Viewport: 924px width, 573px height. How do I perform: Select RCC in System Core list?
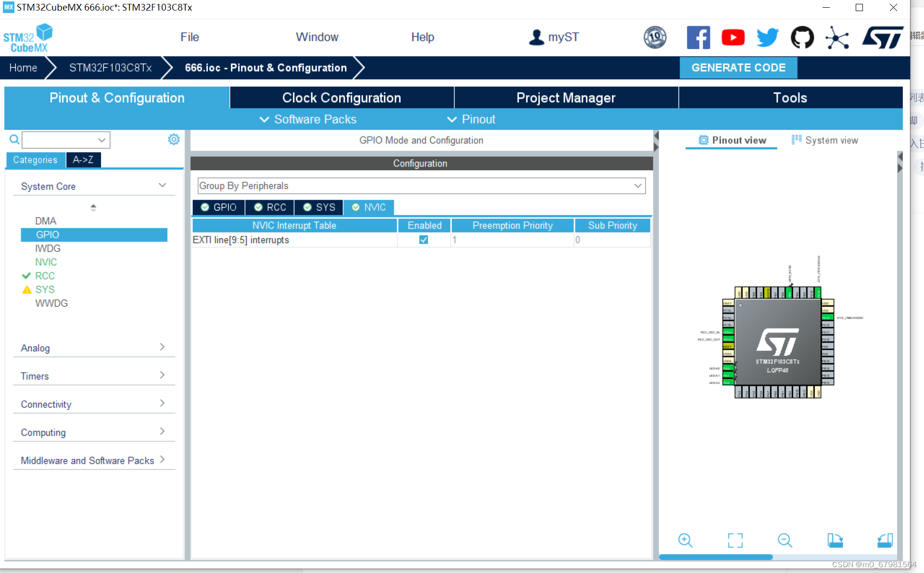coord(45,276)
